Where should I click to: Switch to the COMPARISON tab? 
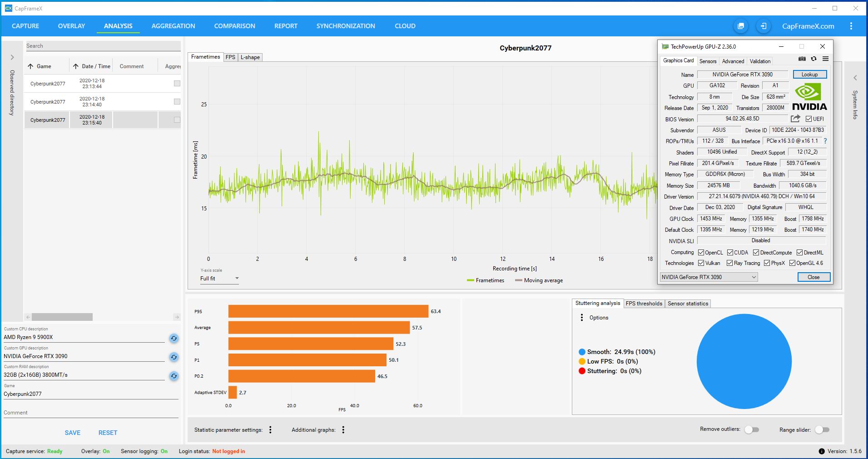[x=235, y=26]
